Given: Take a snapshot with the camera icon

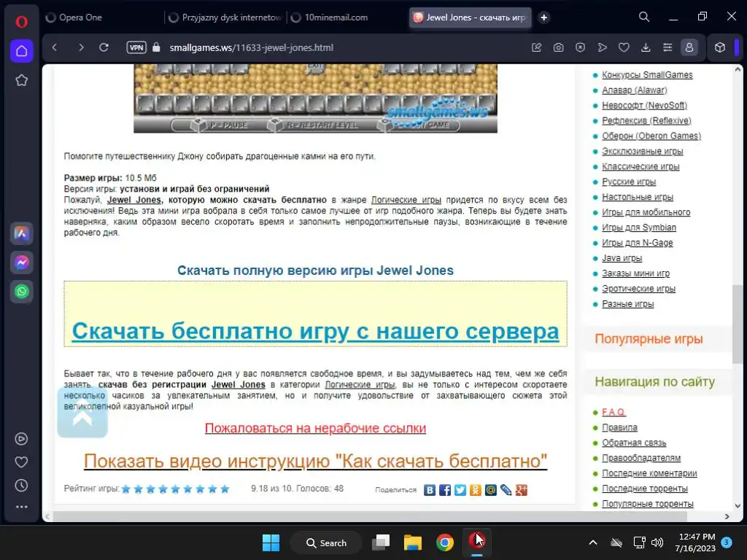Looking at the screenshot, I should (558, 47).
